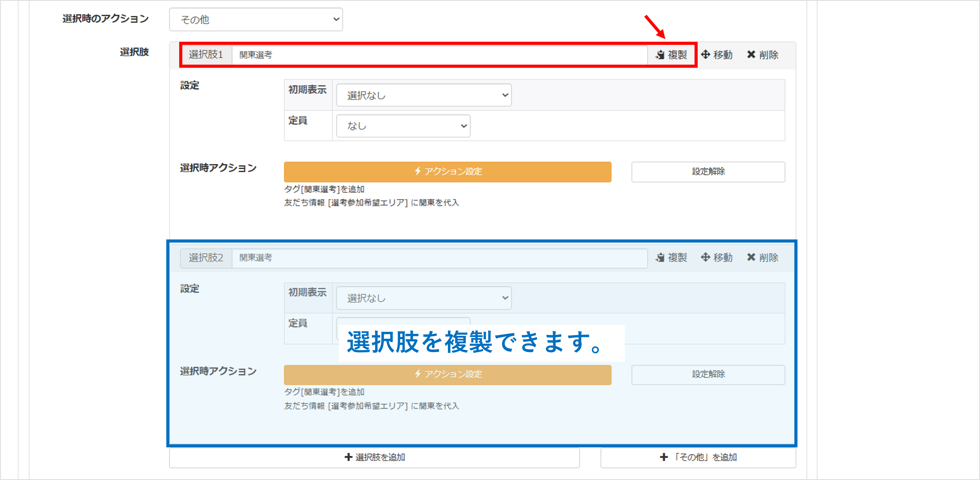Click the 複製 duplicate icon for 選択肢1
Viewport: 980px width, 480px height.
[x=660, y=55]
